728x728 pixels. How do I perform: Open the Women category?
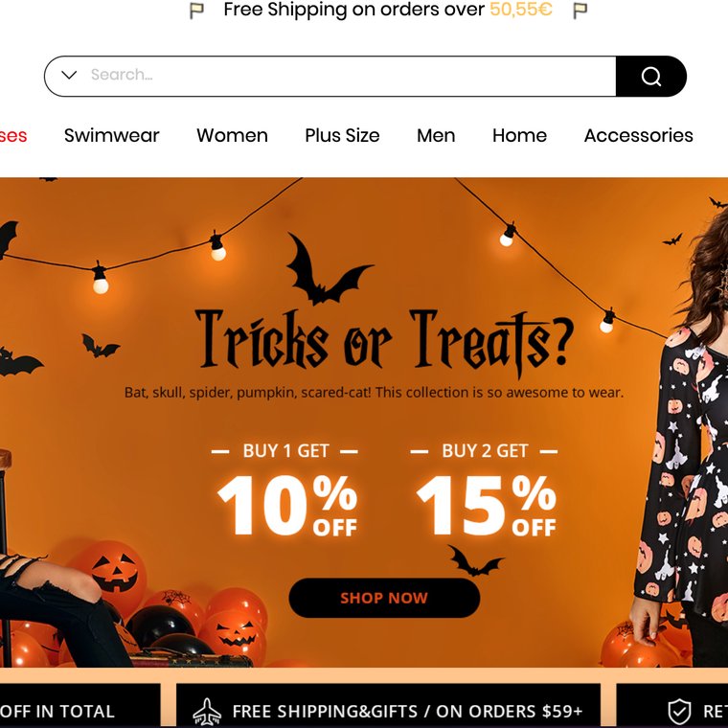[x=232, y=136]
